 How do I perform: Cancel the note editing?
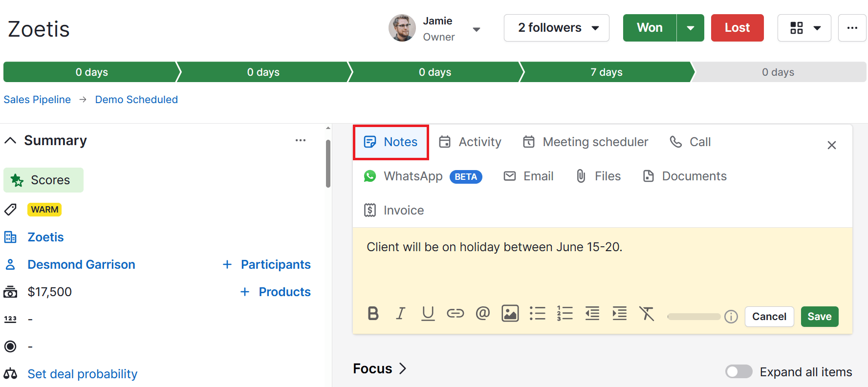coord(769,317)
